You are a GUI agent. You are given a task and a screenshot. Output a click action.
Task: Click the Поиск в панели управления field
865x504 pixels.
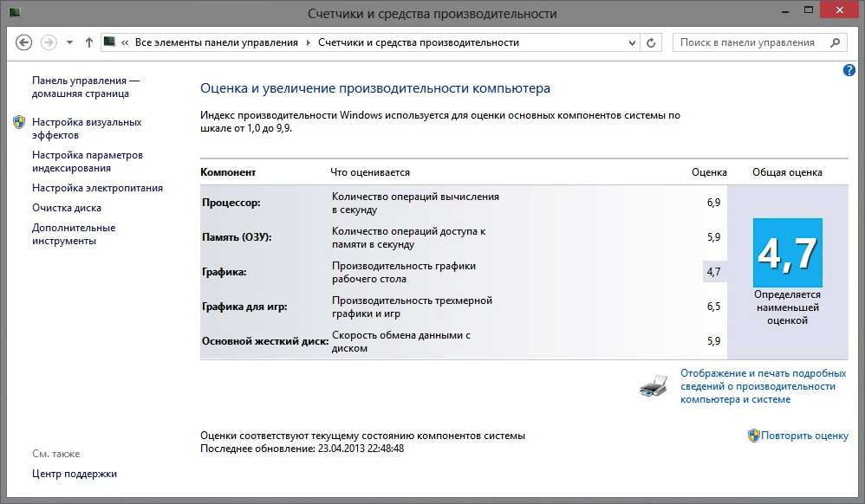click(747, 42)
